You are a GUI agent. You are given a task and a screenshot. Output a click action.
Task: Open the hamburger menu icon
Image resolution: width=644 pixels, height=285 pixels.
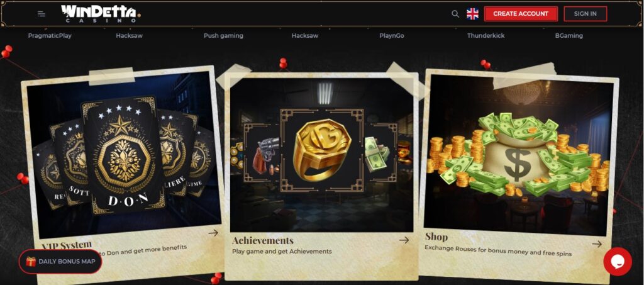click(42, 14)
